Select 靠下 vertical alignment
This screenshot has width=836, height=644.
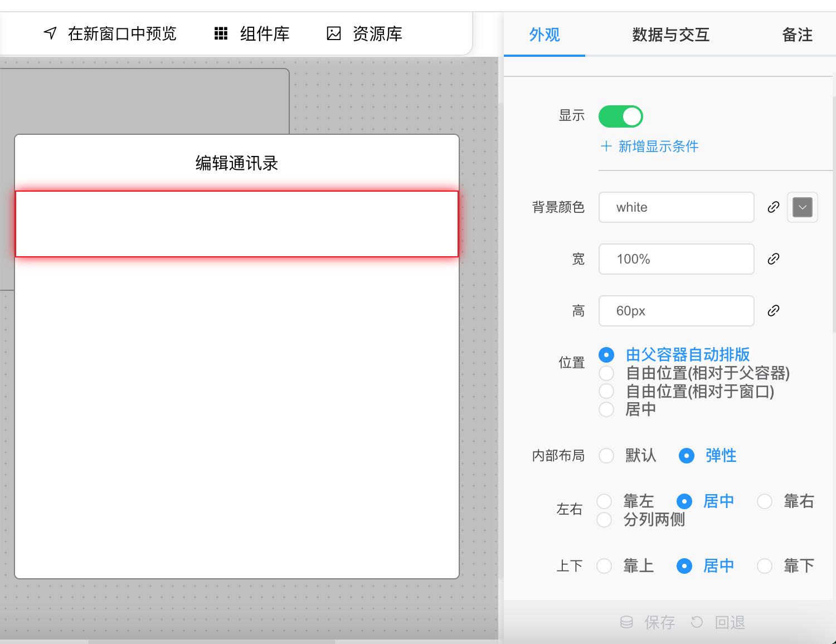[765, 566]
